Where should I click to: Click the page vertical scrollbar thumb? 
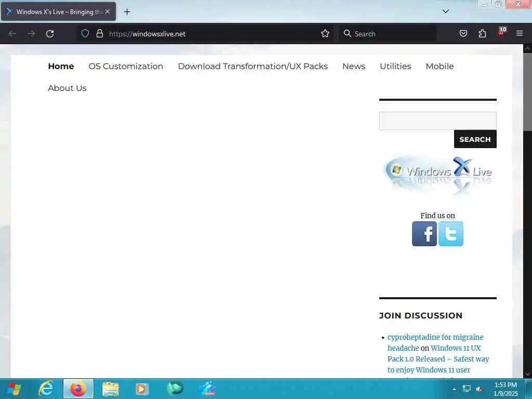tap(527, 91)
